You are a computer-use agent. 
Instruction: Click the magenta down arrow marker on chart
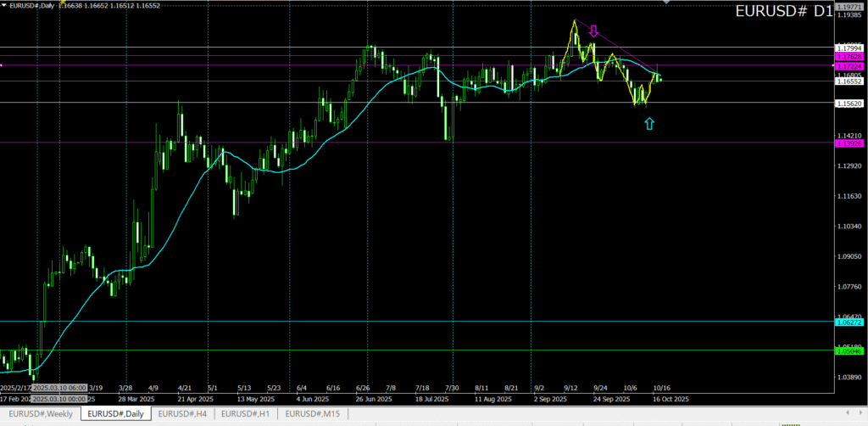tap(593, 31)
